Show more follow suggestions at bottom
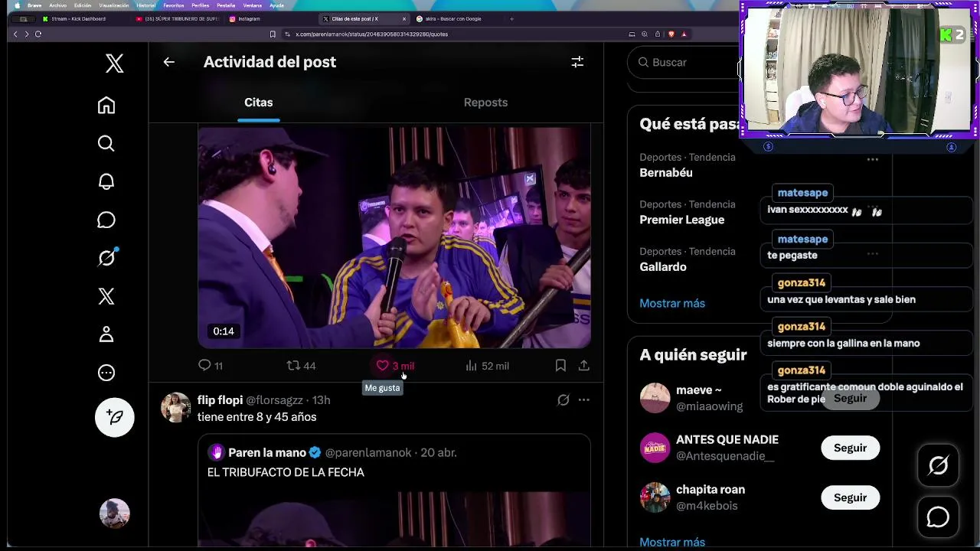 672,542
